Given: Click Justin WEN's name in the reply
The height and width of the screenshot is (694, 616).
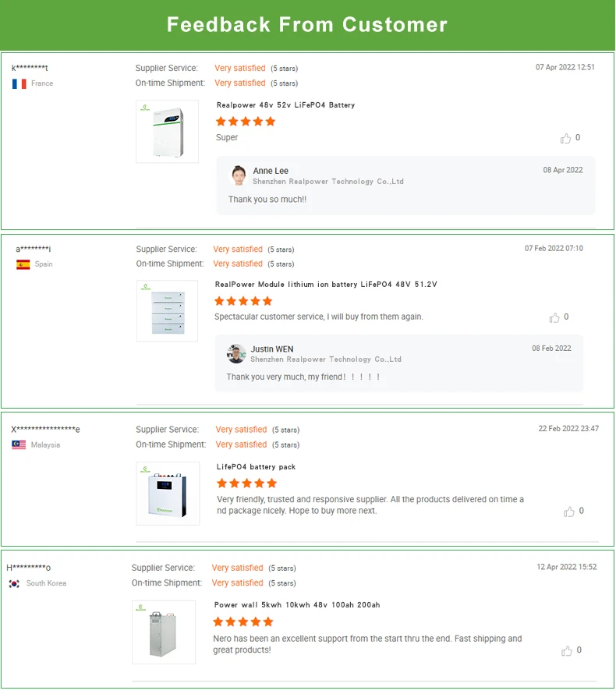Looking at the screenshot, I should pyautogui.click(x=271, y=349).
